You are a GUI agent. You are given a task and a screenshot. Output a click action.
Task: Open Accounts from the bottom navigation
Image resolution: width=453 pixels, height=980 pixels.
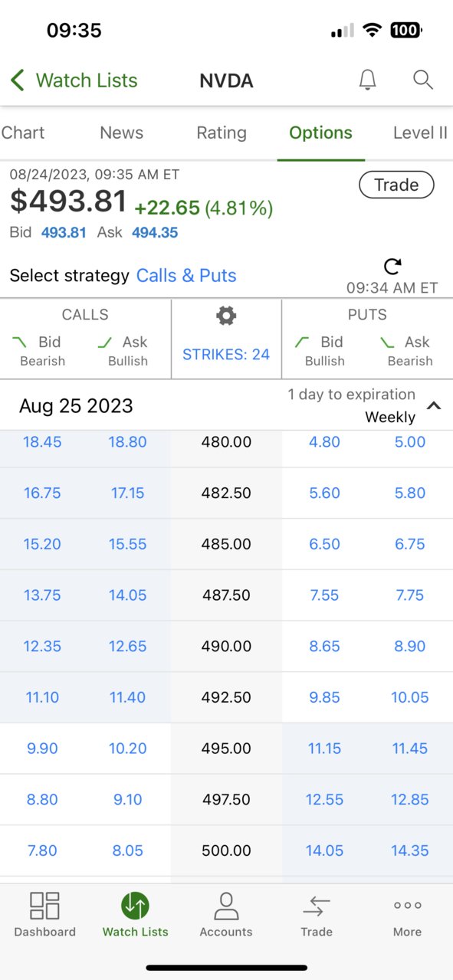(225, 914)
